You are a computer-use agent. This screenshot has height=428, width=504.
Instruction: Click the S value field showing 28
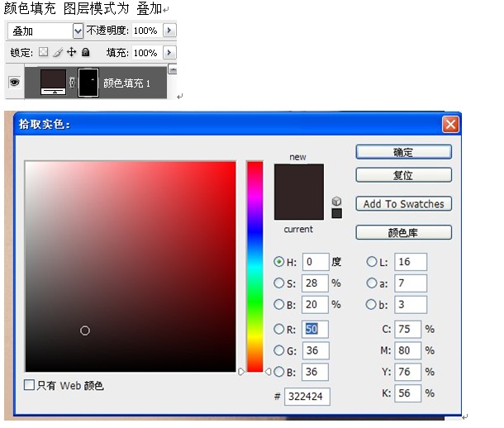coord(315,283)
